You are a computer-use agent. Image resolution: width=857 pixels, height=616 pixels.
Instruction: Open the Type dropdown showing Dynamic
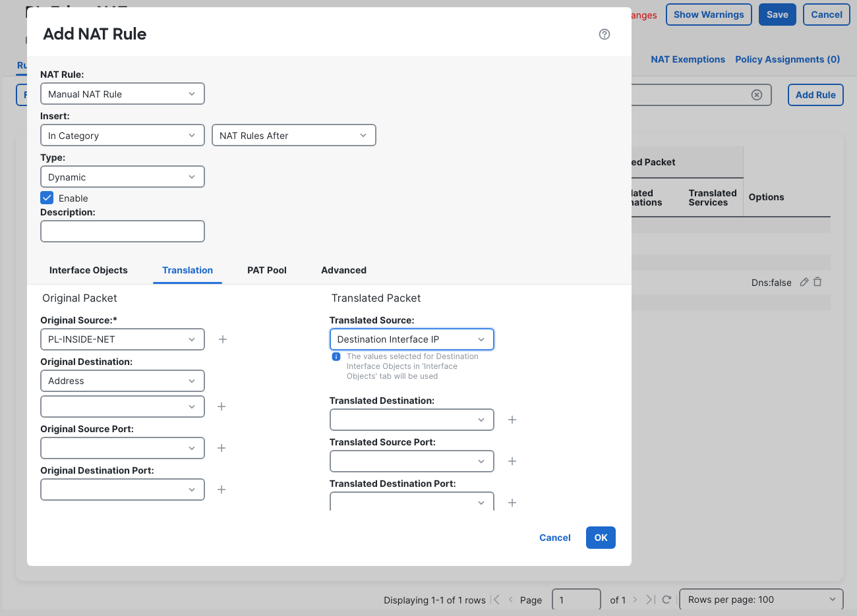(123, 177)
